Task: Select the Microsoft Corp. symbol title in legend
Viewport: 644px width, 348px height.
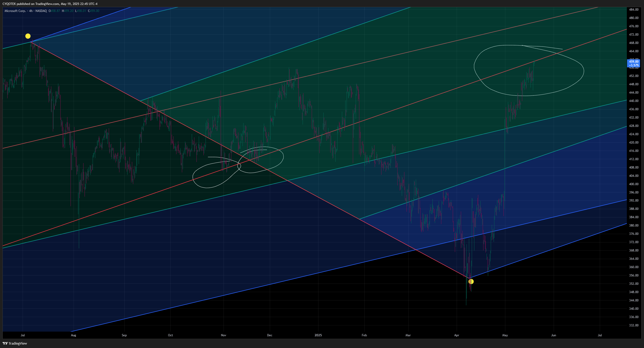Action: click(x=15, y=11)
